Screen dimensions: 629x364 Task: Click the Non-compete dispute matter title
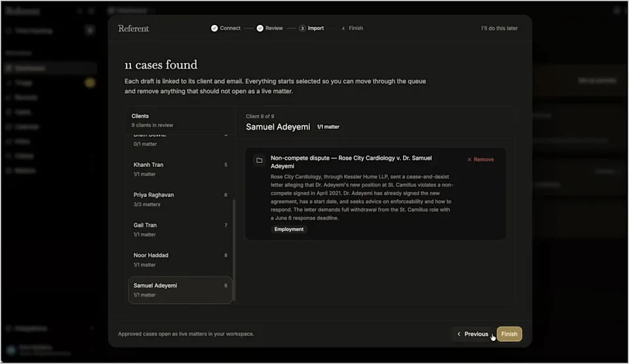click(x=351, y=162)
